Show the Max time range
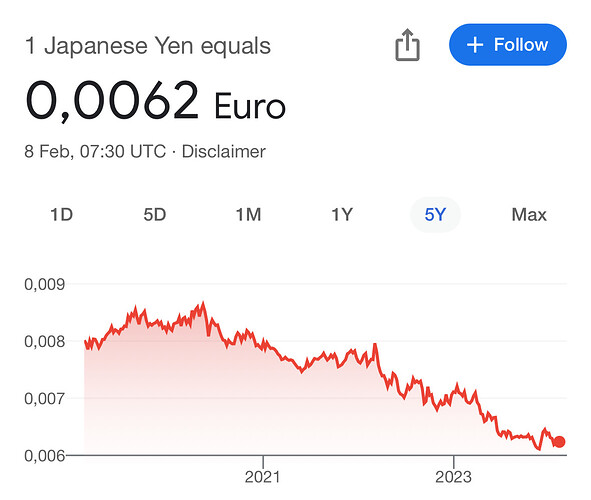This screenshot has width=591, height=500. [x=529, y=215]
